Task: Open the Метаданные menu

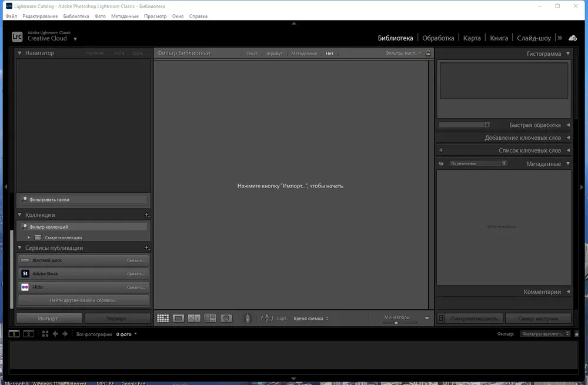Action: click(125, 16)
